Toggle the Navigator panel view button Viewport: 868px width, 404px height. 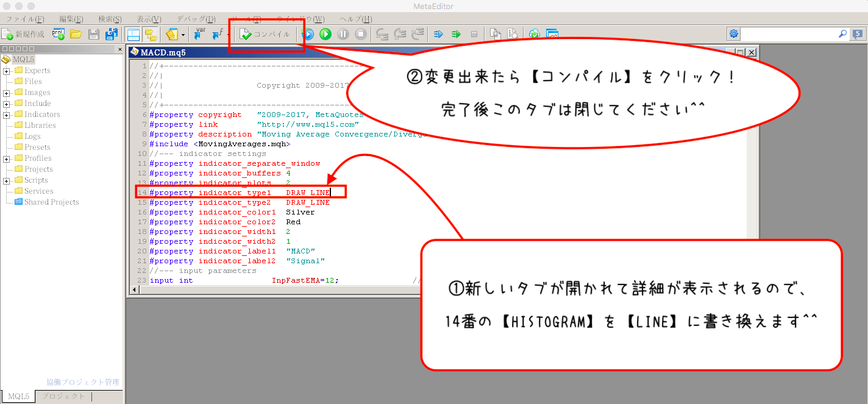point(133,35)
